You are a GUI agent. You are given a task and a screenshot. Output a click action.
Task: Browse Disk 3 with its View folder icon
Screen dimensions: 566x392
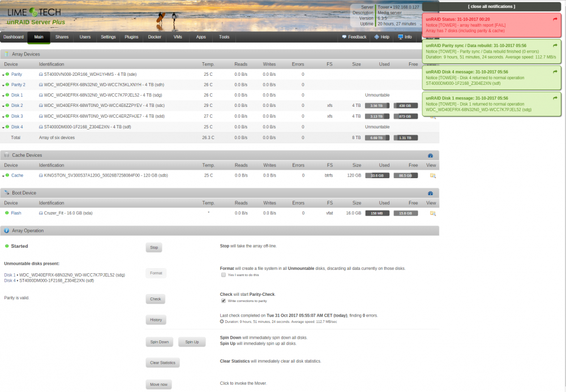(433, 117)
